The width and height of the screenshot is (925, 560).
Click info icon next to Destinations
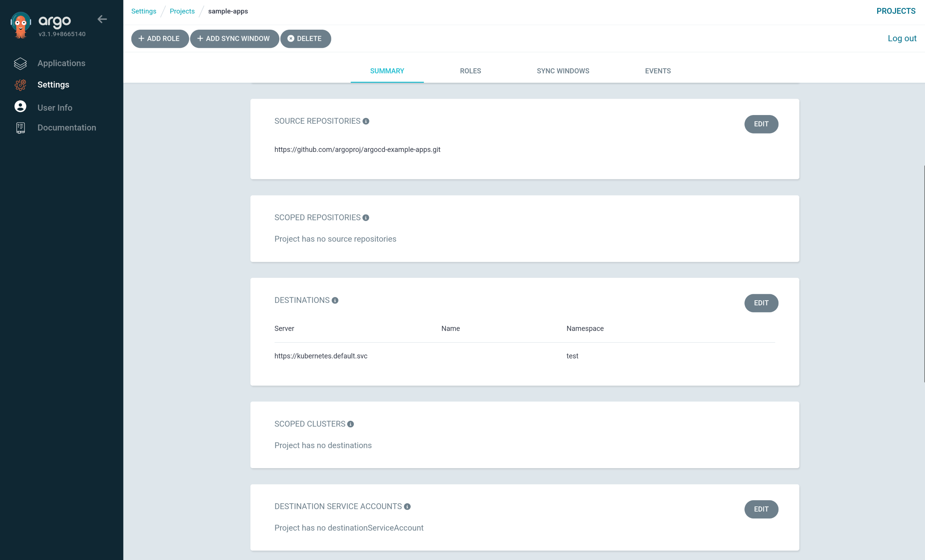[x=335, y=300]
